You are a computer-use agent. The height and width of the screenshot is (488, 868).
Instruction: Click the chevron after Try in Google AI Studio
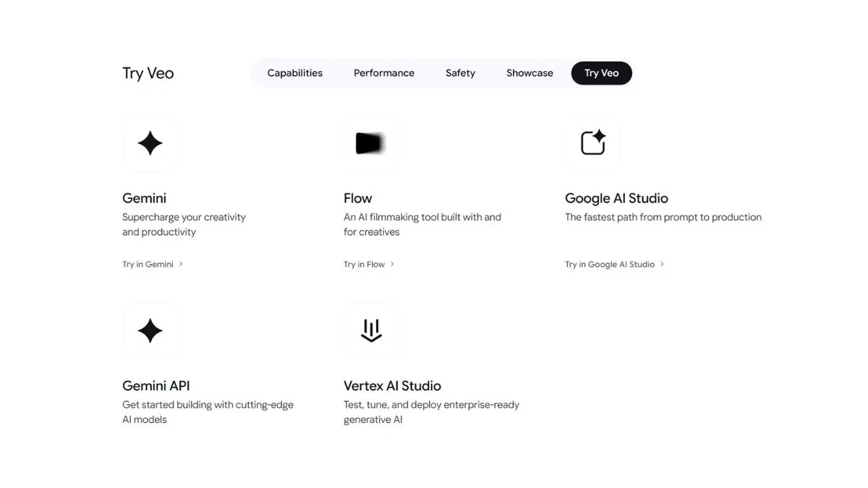coord(662,265)
